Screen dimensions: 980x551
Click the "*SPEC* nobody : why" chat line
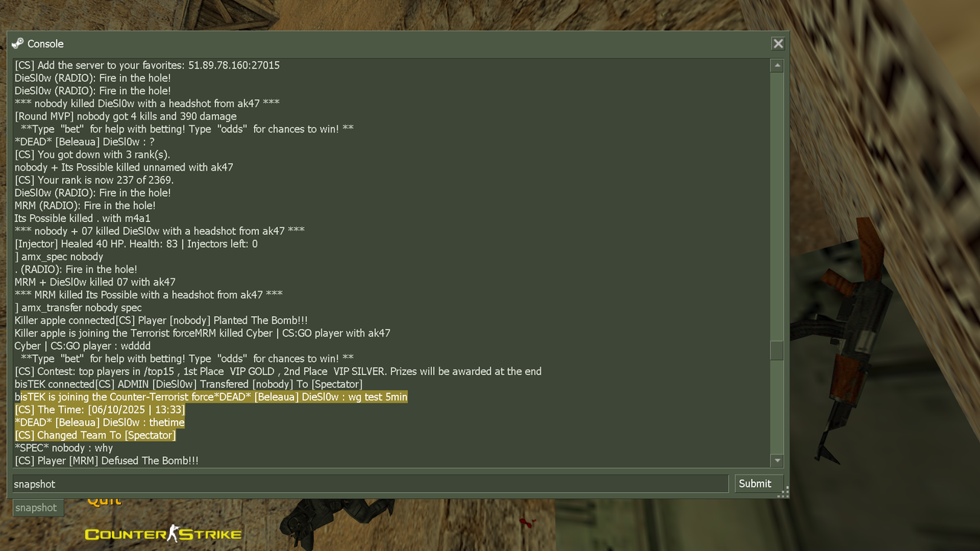64,448
